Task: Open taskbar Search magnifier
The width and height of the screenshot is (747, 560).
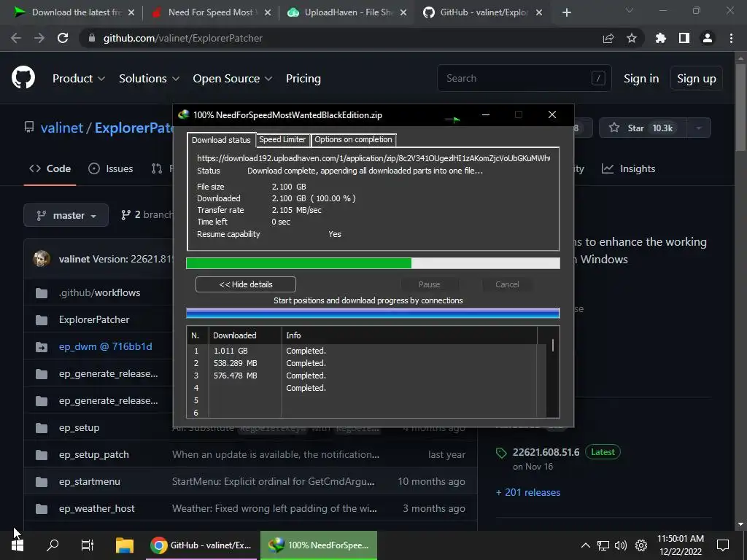Action: [x=53, y=545]
